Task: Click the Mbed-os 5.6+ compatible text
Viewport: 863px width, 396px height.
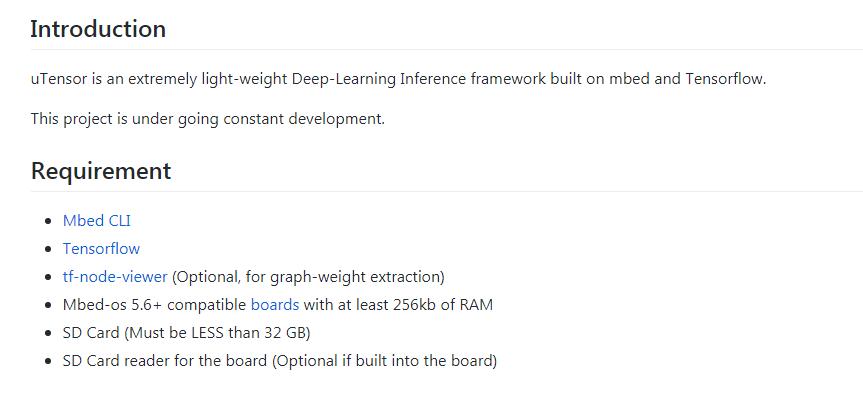Action: tap(155, 305)
